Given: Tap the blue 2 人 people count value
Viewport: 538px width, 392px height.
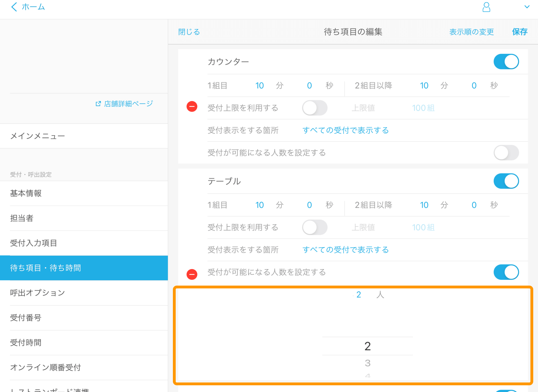Looking at the screenshot, I should point(359,295).
